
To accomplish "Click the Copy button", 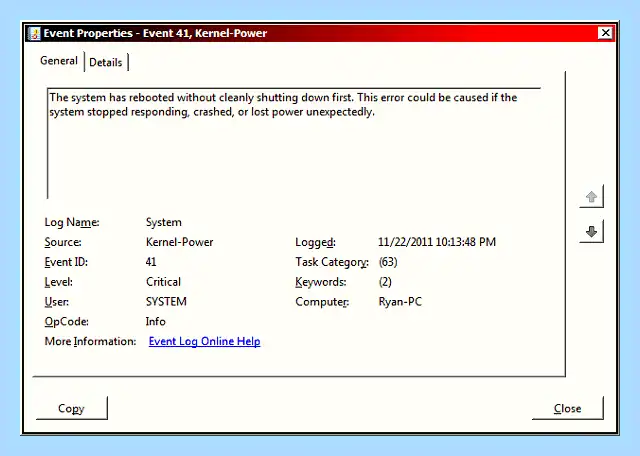I will coord(71,408).
